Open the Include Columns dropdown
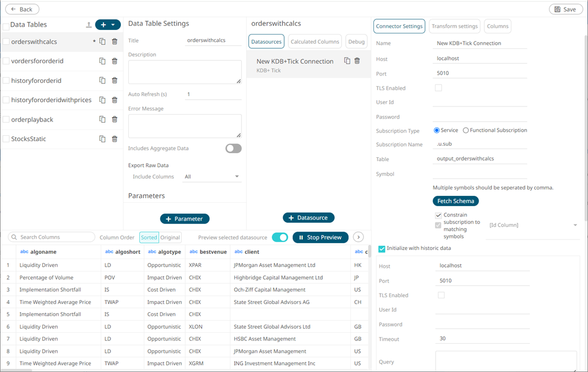 [212, 177]
